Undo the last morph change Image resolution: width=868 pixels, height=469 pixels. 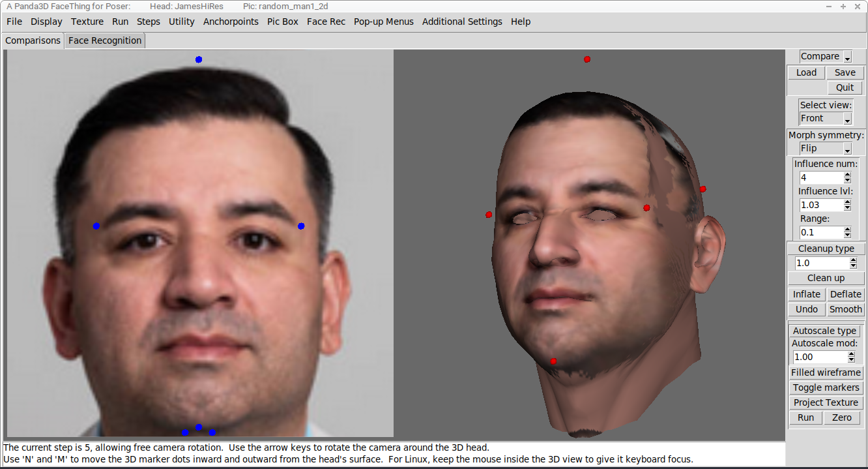click(x=807, y=309)
